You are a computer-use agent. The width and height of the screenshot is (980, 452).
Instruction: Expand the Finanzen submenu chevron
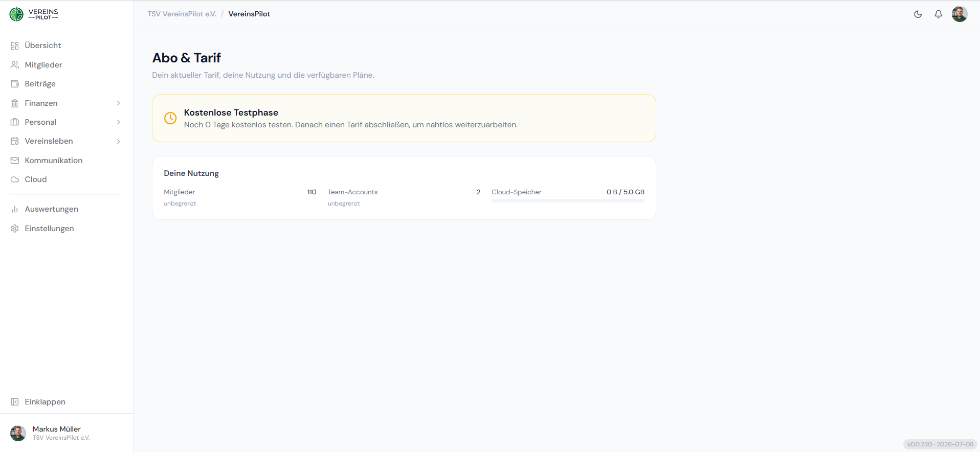[119, 103]
